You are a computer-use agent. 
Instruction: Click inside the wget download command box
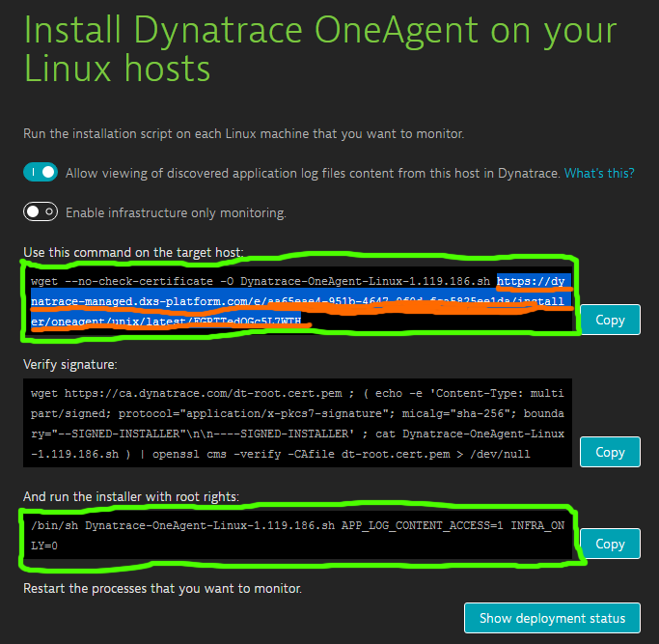tap(297, 300)
